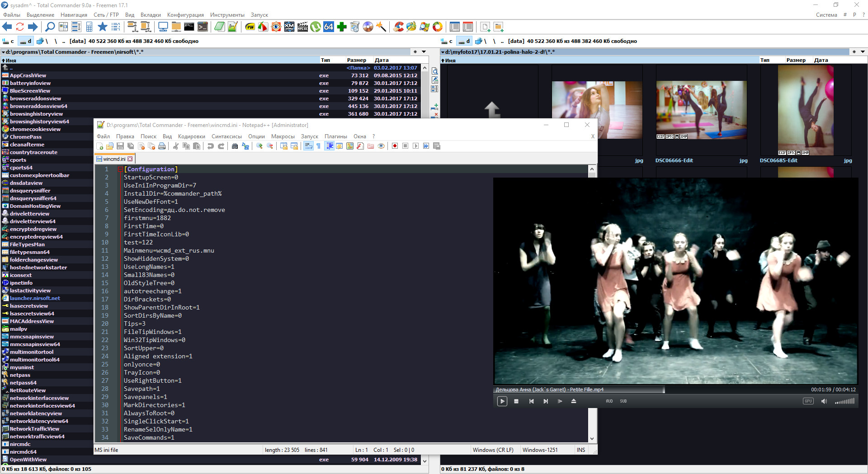
Task: Click Notepad++ Save file icon
Action: (x=120, y=146)
